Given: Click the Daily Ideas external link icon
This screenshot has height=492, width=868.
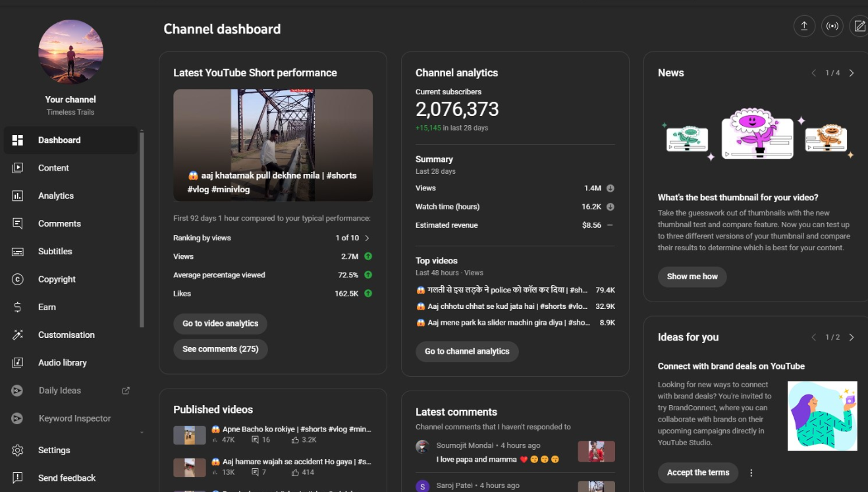Looking at the screenshot, I should pyautogui.click(x=126, y=391).
